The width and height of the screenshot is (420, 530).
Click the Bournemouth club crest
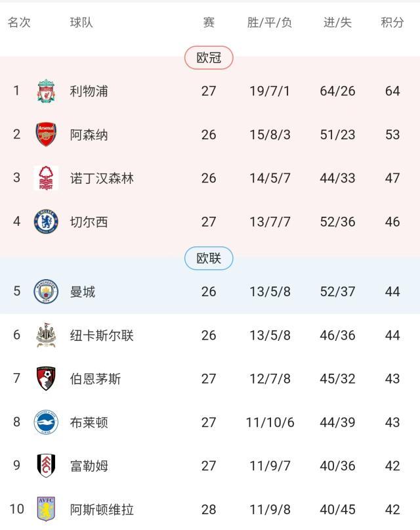click(x=45, y=380)
